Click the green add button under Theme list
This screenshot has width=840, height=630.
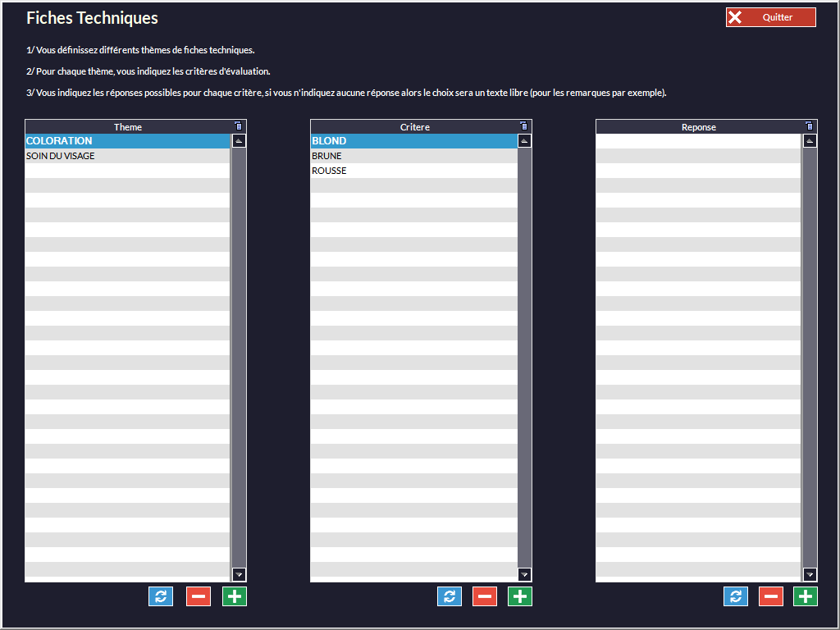(234, 596)
